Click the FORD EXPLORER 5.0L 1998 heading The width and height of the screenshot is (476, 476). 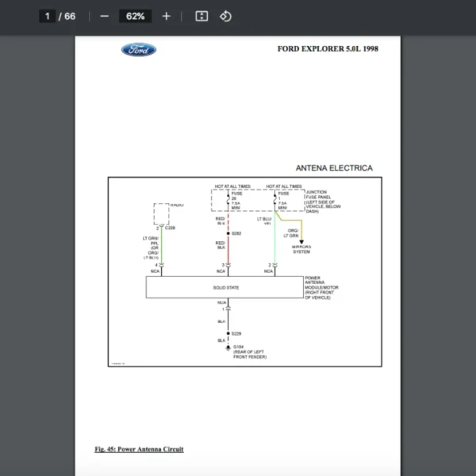pyautogui.click(x=328, y=49)
